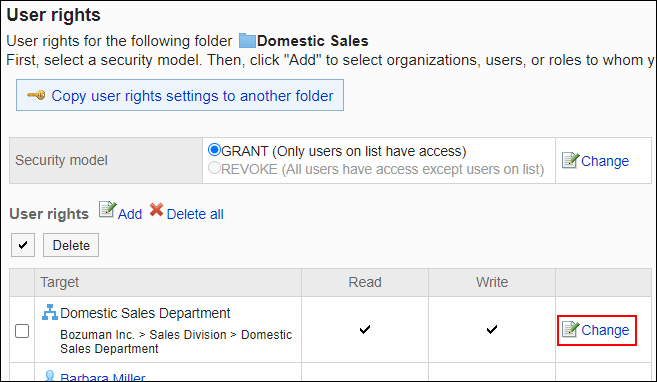Click the 'Bozuman Inc. > Sales Division' path text

coord(143,335)
